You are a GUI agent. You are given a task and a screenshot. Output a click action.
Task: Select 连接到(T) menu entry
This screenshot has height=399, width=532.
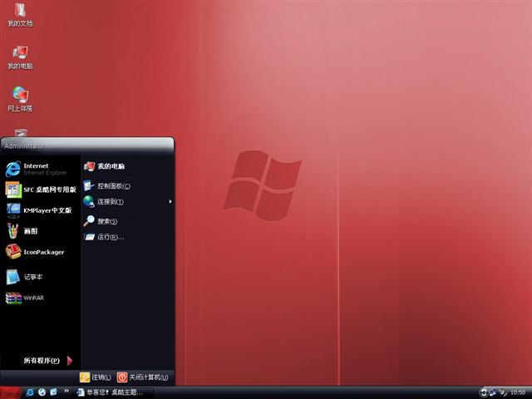pos(128,201)
